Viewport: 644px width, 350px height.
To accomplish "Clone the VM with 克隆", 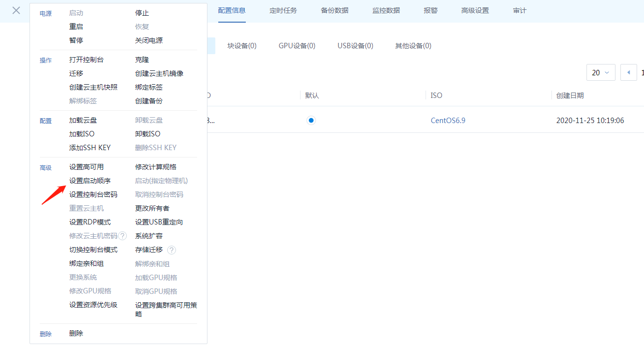I will coord(143,59).
